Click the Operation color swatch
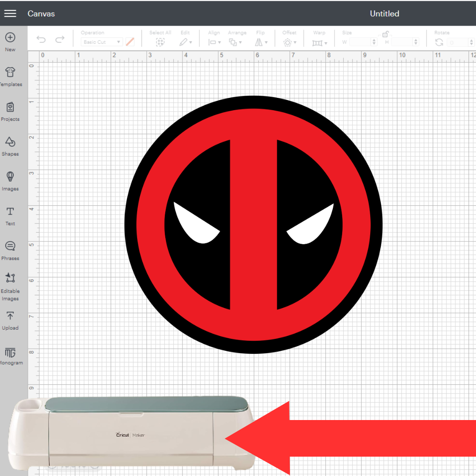Viewport: 476px width, 476px height. tap(130, 42)
